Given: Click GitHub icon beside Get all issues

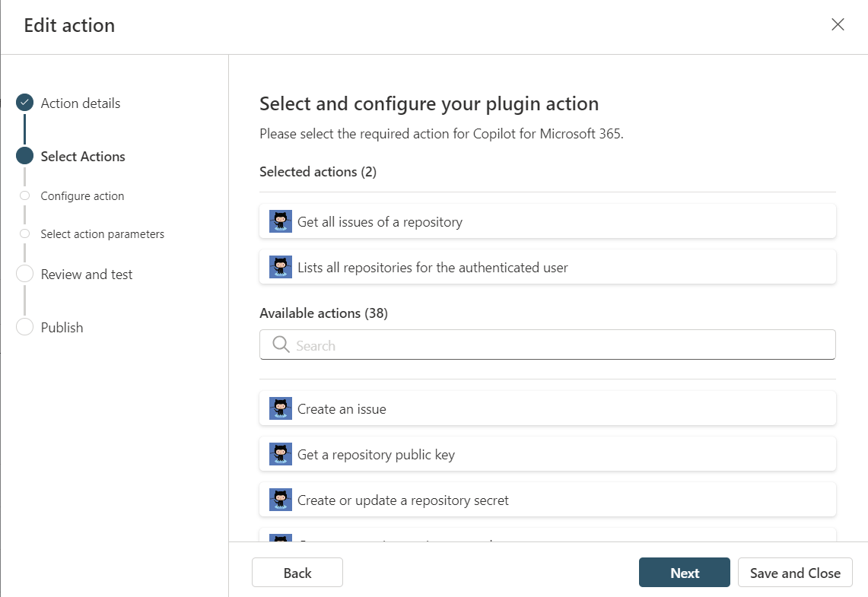Looking at the screenshot, I should tap(281, 221).
